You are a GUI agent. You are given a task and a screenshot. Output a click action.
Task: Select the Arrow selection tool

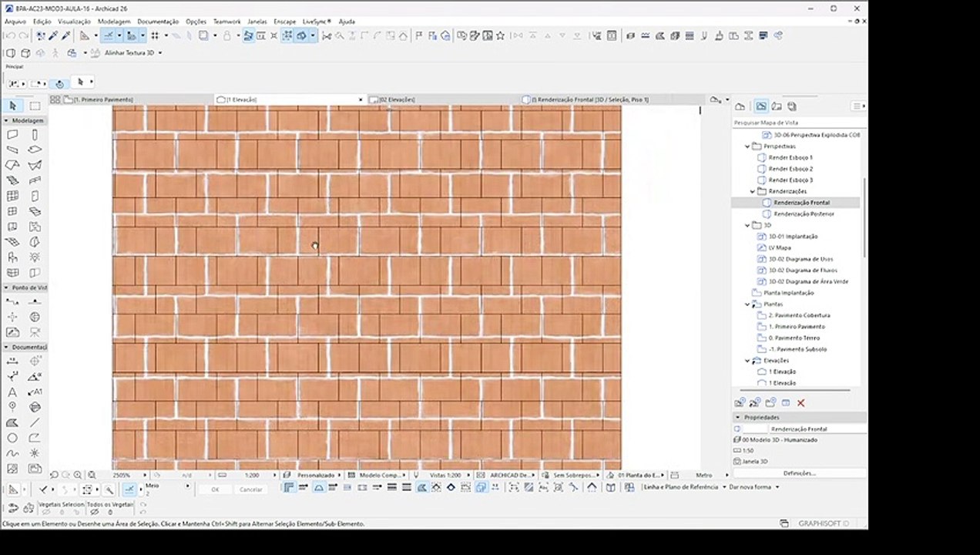12,106
